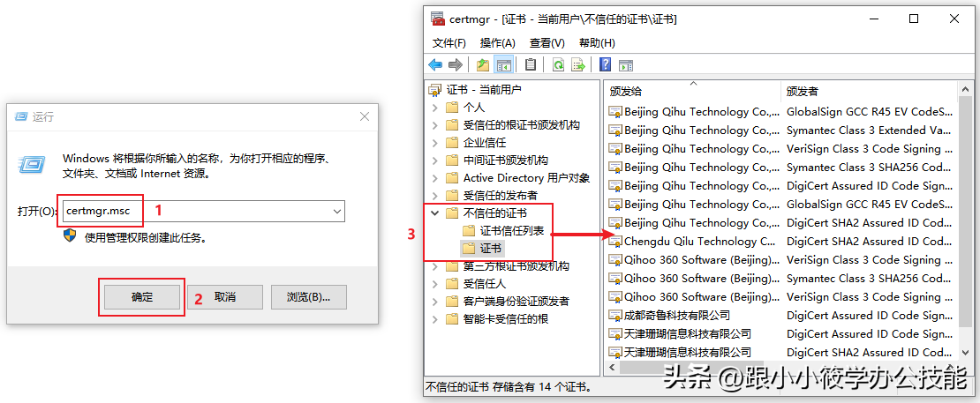Click the 确定 button in Run dialog

pyautogui.click(x=142, y=297)
